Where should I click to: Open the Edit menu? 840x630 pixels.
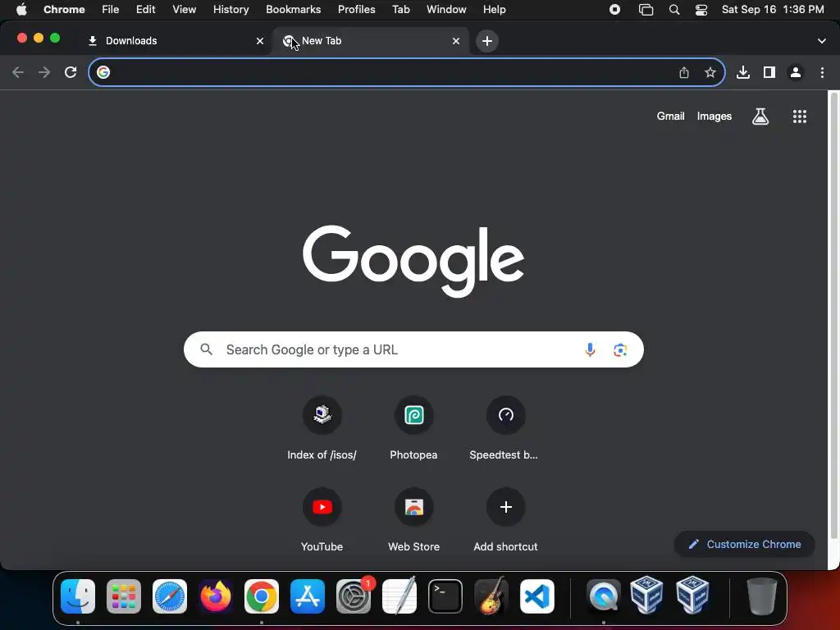coord(146,10)
